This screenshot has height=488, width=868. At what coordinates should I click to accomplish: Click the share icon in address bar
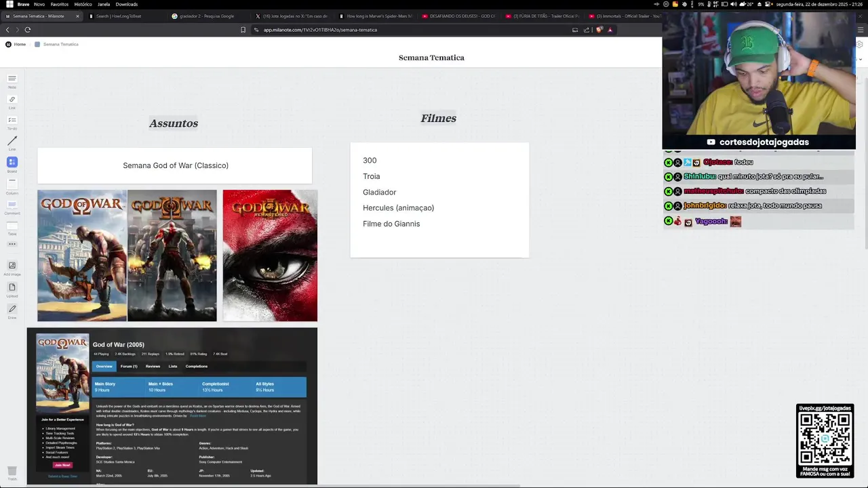[587, 30]
